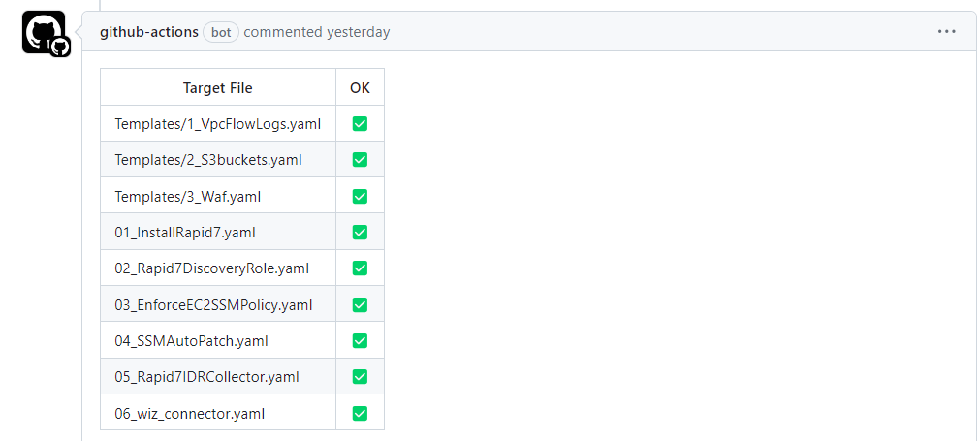Click the green check for 03_EnforceEC2SSMPolicy.yaml
980x441 pixels.
[x=360, y=304]
